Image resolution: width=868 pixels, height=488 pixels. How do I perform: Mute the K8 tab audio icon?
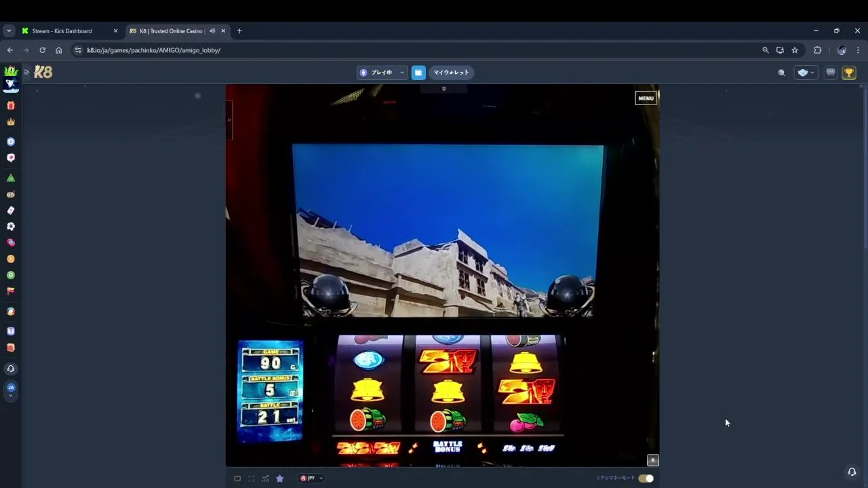click(212, 31)
